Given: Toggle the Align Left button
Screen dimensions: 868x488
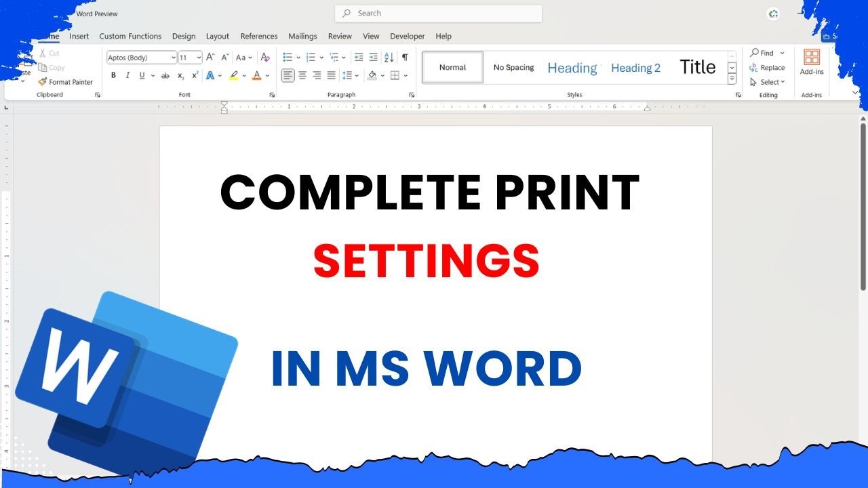Looking at the screenshot, I should [288, 76].
